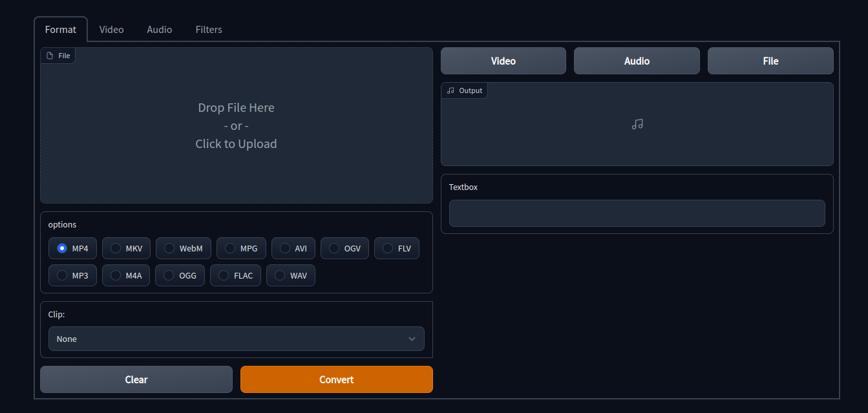Pick the MP3 audio format

63,275
